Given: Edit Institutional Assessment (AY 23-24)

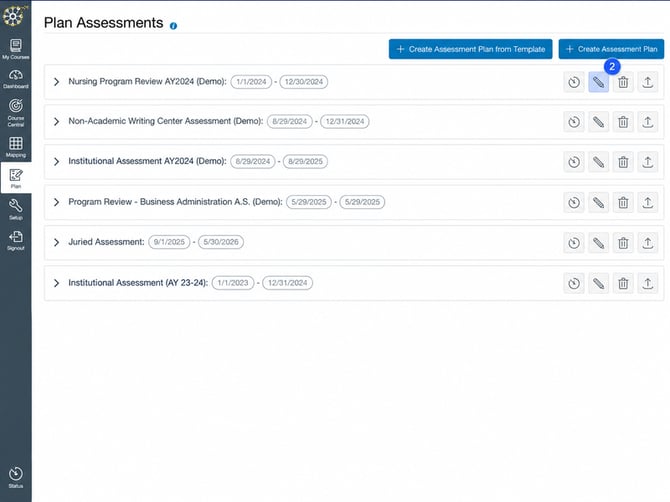Looking at the screenshot, I should point(598,283).
